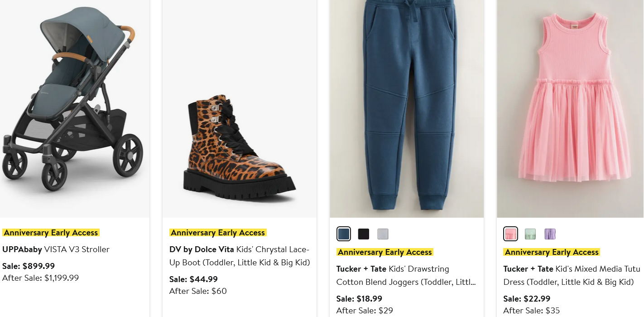Viewport: 644px width, 317px height.
Task: View the blue joggers product photo
Action: (x=407, y=109)
